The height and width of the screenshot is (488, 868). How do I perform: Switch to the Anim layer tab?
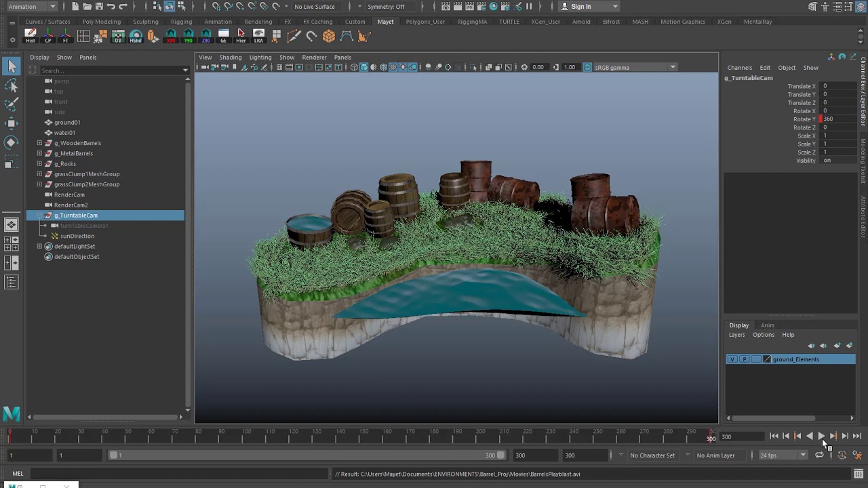pos(767,325)
